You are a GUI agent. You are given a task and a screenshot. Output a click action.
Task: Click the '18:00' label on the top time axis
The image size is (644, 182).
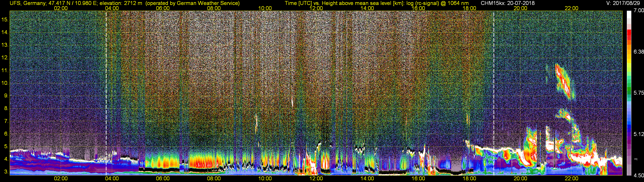[x=469, y=8]
